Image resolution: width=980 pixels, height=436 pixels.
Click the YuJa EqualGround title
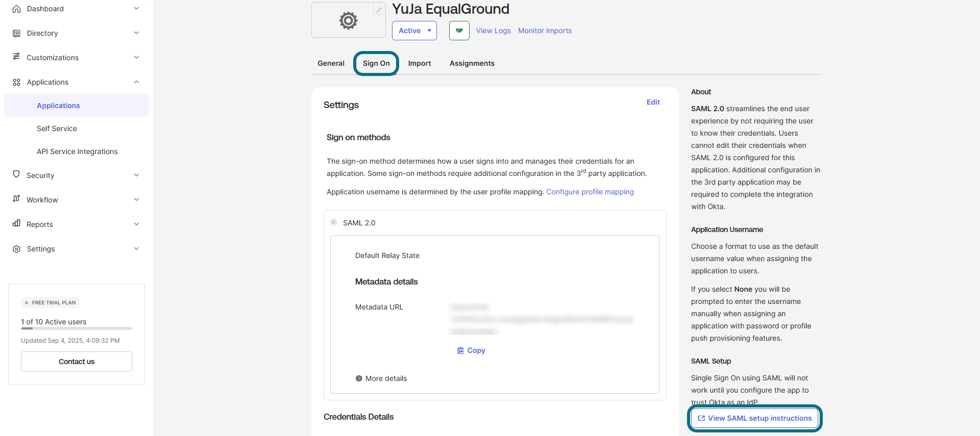point(451,9)
